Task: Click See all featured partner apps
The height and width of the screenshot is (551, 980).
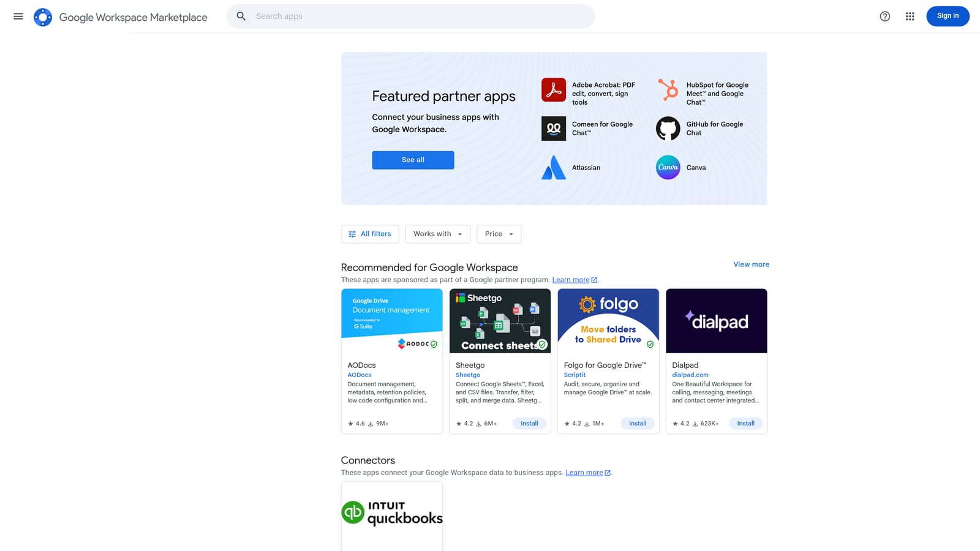Action: [413, 160]
